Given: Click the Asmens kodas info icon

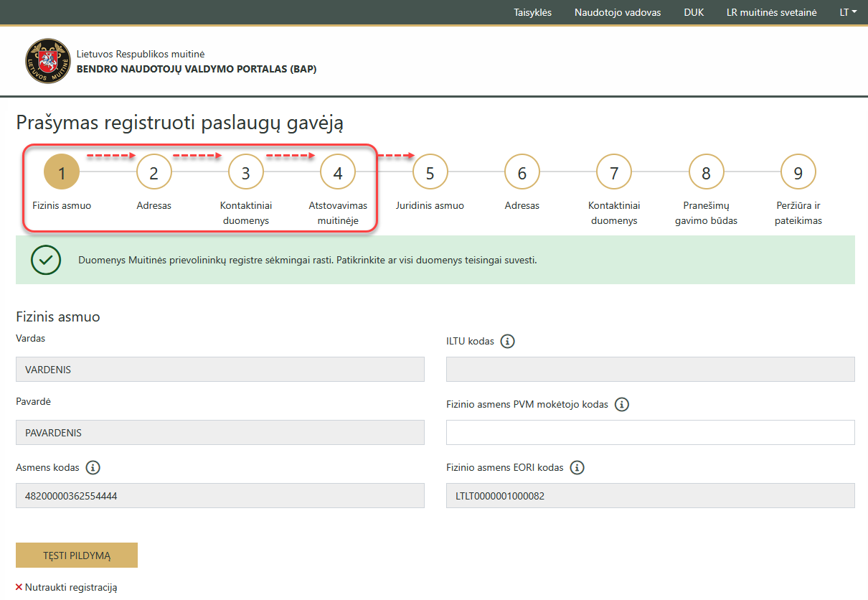Looking at the screenshot, I should pyautogui.click(x=92, y=467).
